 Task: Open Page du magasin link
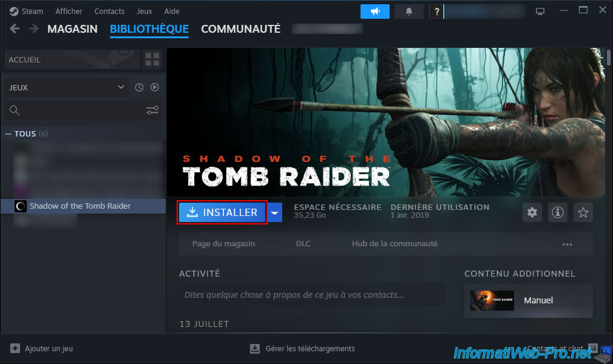click(x=223, y=244)
